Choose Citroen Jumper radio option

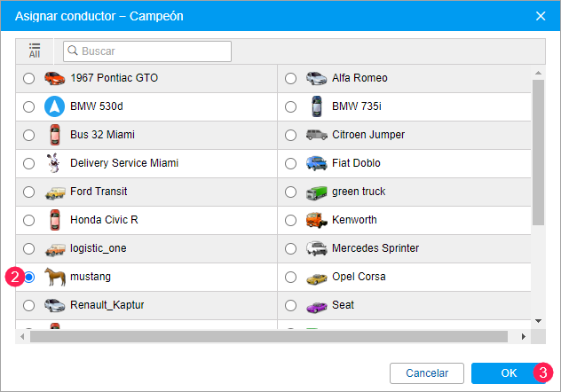(x=290, y=135)
